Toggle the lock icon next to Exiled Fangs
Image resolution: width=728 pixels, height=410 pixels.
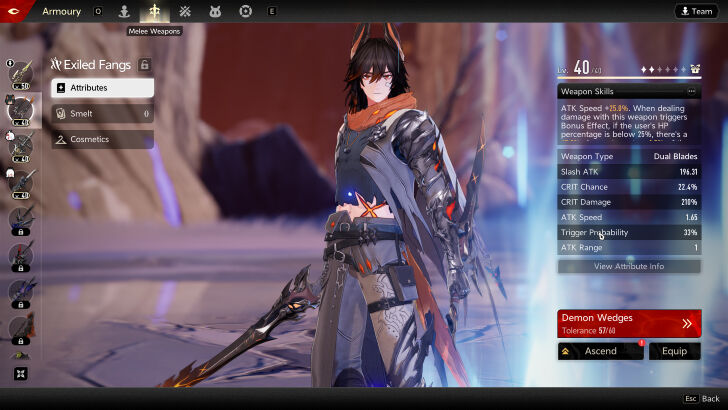click(x=145, y=65)
